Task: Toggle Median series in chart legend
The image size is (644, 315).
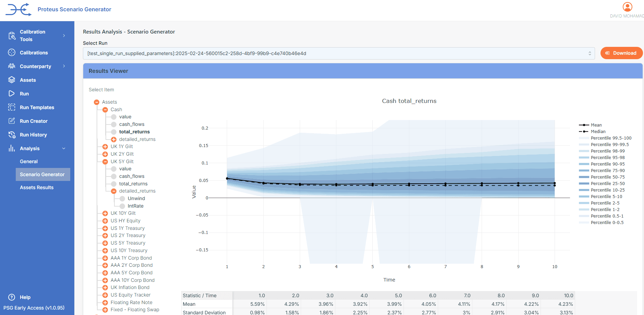Action: (x=598, y=132)
